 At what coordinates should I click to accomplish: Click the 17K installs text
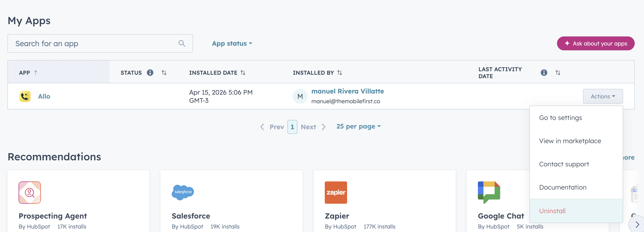(72, 227)
